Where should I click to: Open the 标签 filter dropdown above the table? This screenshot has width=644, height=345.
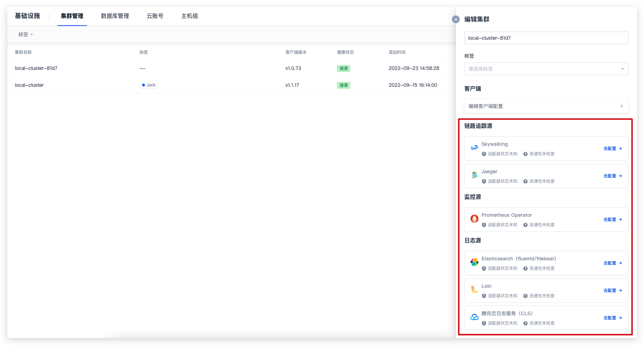click(25, 34)
